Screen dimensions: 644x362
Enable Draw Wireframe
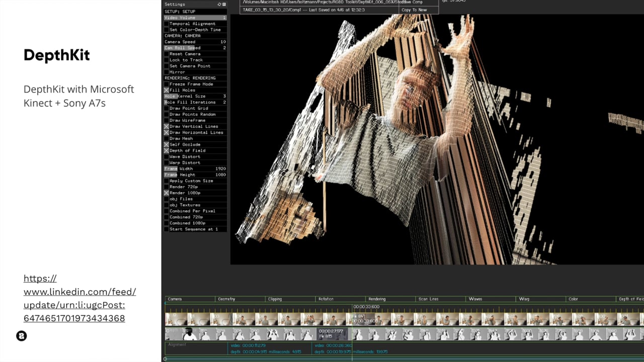click(x=167, y=120)
